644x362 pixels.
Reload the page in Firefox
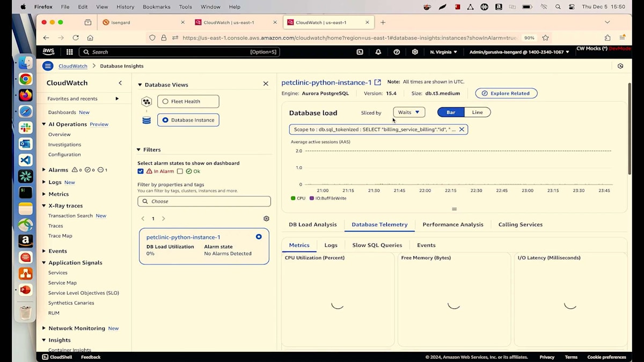76,38
